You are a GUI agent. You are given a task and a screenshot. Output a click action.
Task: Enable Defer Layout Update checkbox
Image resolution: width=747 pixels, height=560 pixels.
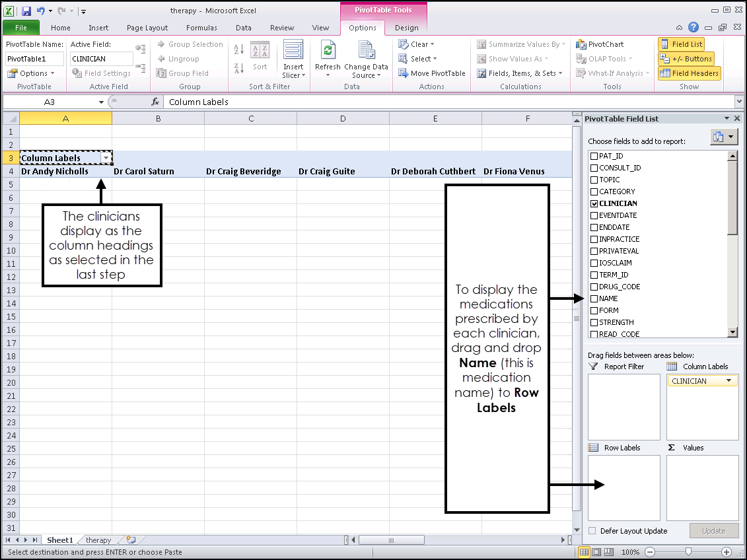pyautogui.click(x=592, y=531)
